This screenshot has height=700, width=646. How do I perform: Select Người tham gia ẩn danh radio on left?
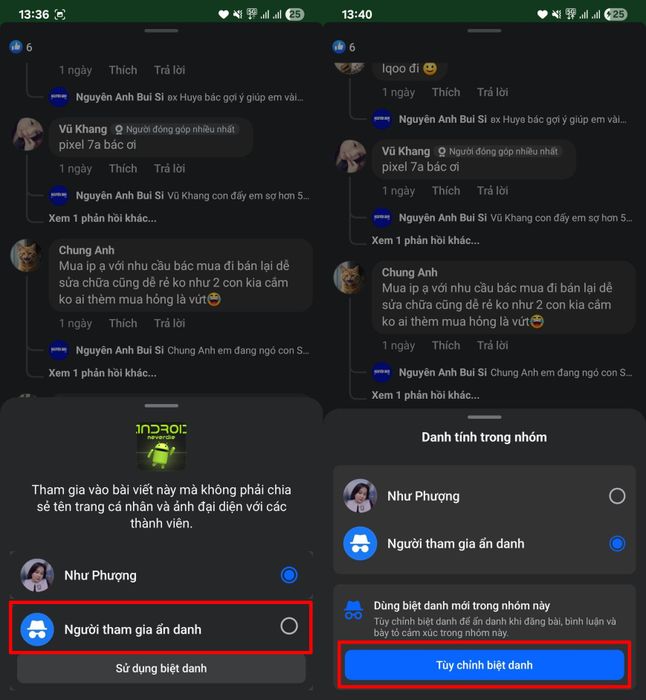[x=289, y=626]
